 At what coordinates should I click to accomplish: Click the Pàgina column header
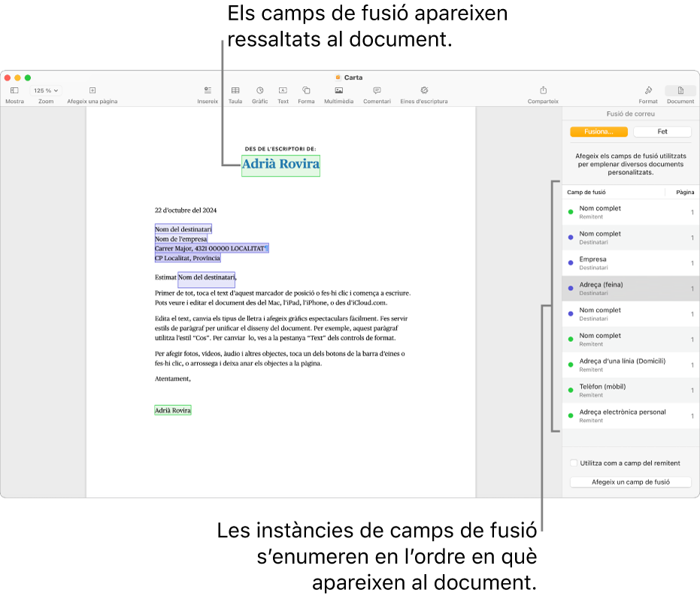pos(684,192)
